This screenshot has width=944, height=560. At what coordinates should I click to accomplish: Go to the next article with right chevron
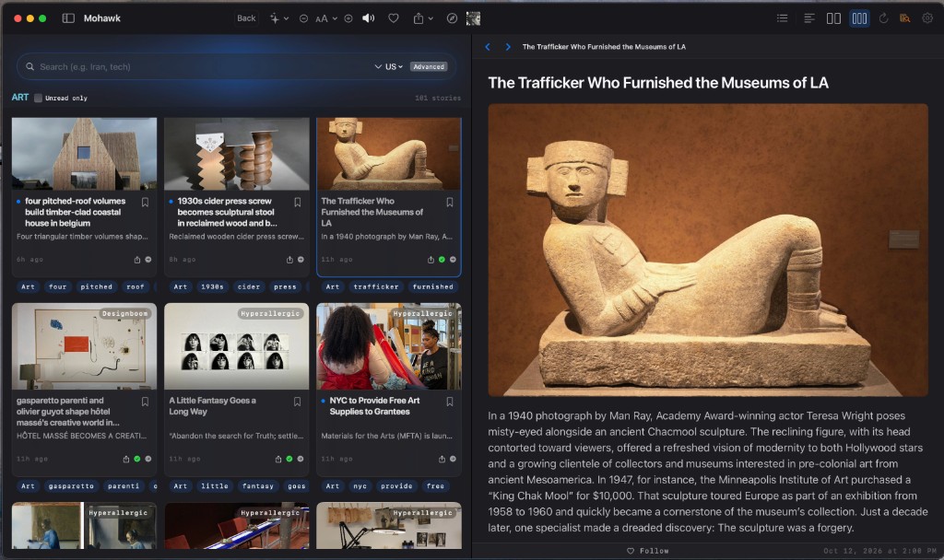pyautogui.click(x=508, y=47)
